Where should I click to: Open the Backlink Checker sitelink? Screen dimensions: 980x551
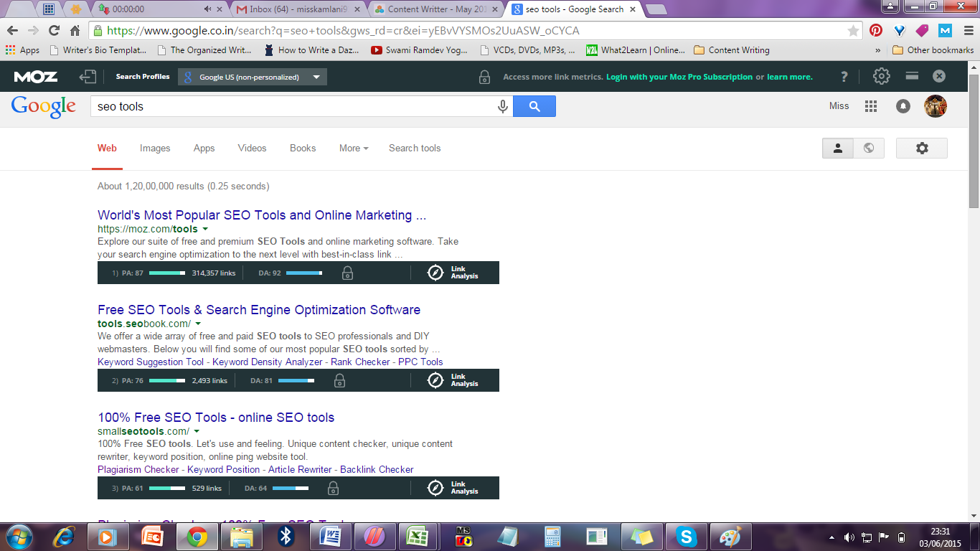[x=377, y=469]
